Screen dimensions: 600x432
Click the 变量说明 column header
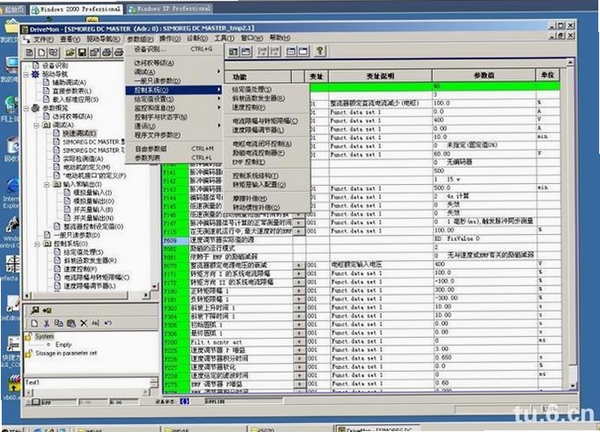pos(380,76)
